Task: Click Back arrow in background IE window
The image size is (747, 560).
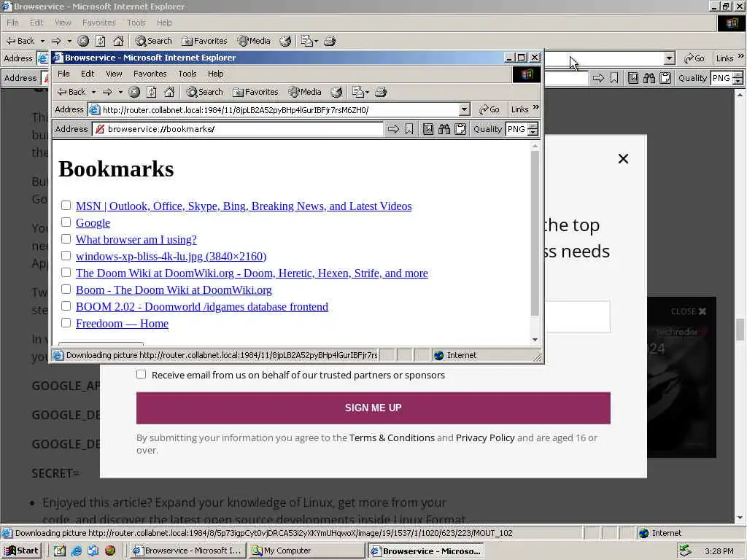Action: coord(20,41)
